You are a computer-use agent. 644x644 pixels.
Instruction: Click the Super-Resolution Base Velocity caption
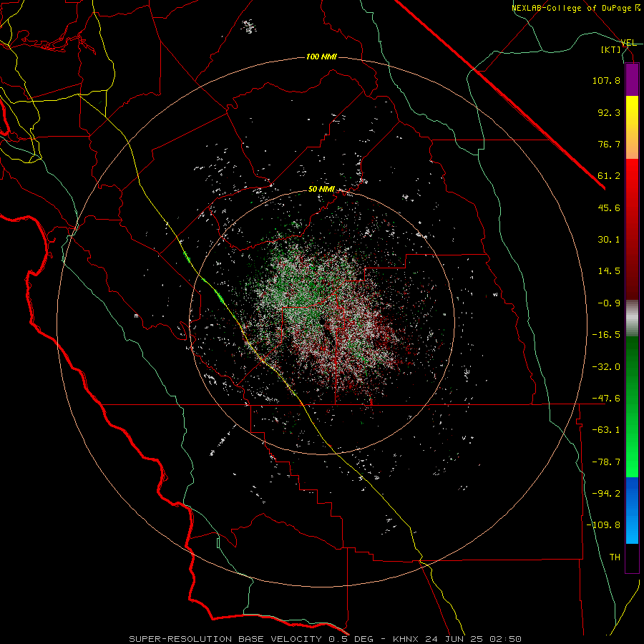(326, 639)
